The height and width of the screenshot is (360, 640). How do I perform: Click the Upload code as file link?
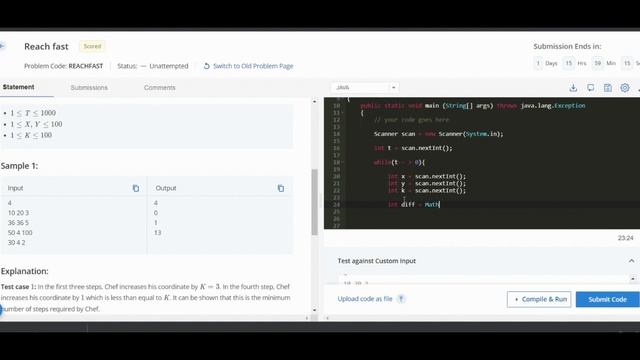tap(365, 299)
